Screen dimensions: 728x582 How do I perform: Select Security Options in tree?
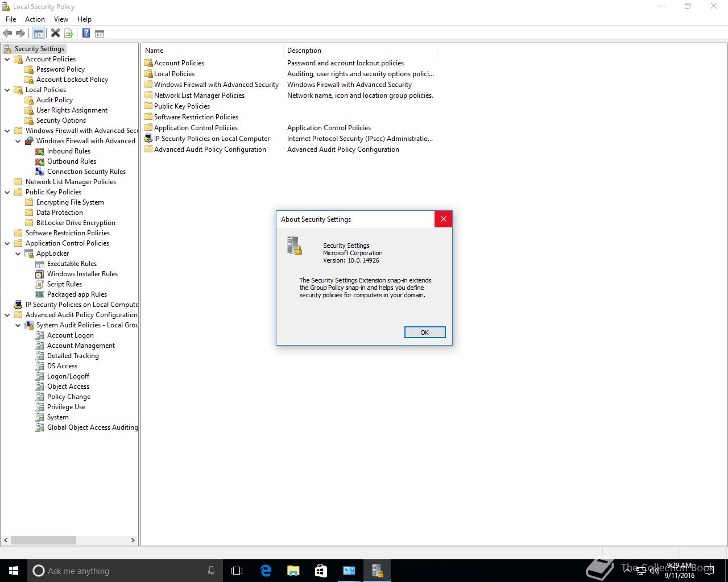point(61,120)
